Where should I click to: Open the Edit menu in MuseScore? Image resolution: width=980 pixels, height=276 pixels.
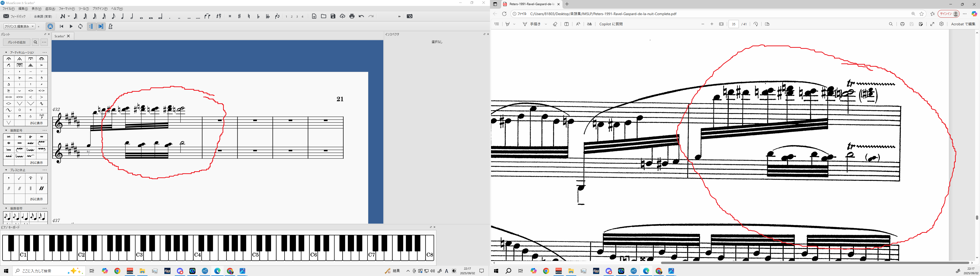[x=23, y=8]
